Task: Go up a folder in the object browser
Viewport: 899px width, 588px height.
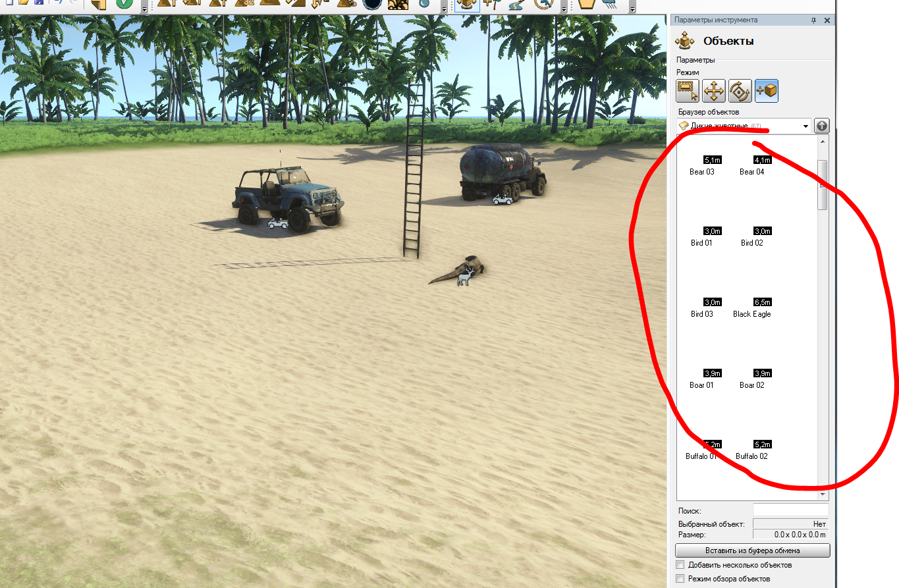Action: 822,126
